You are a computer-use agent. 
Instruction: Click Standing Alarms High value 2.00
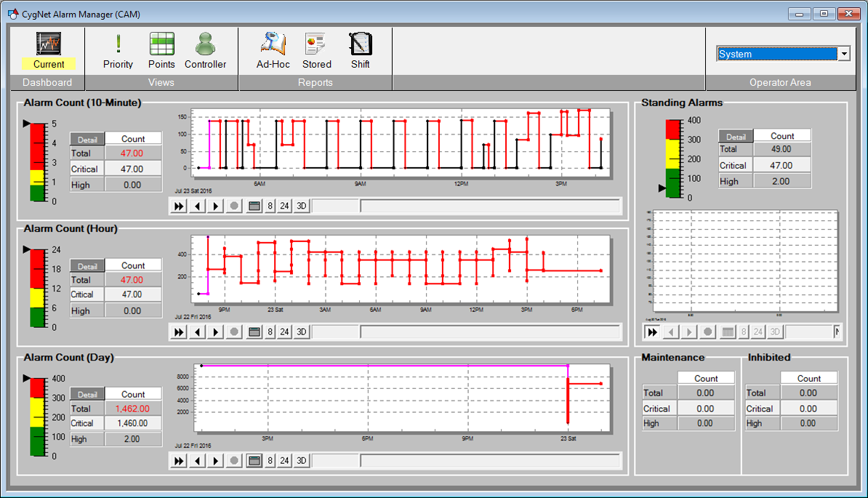781,181
